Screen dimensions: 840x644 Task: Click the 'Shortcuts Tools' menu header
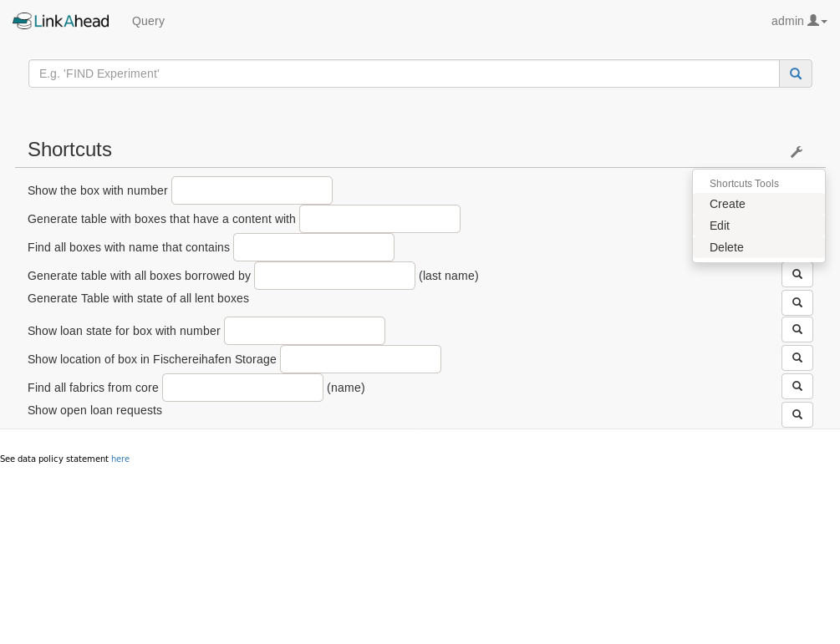[x=744, y=184]
